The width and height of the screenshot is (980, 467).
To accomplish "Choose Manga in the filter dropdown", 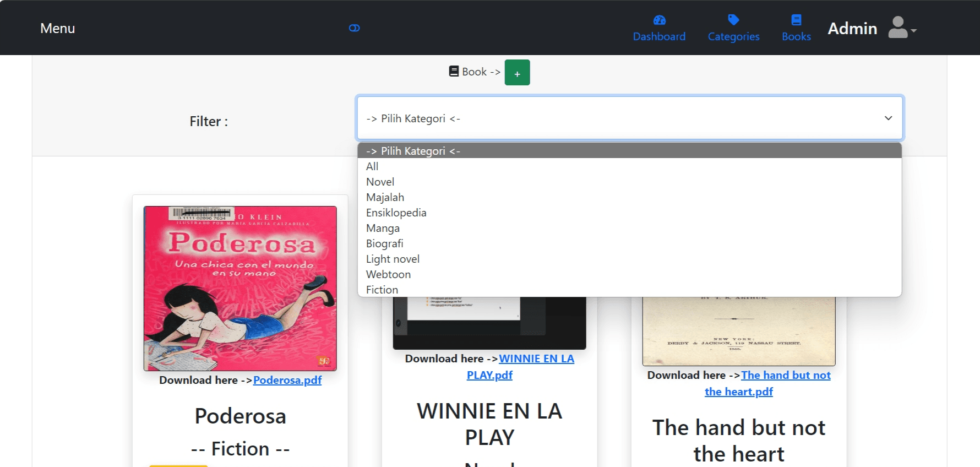I will click(383, 228).
